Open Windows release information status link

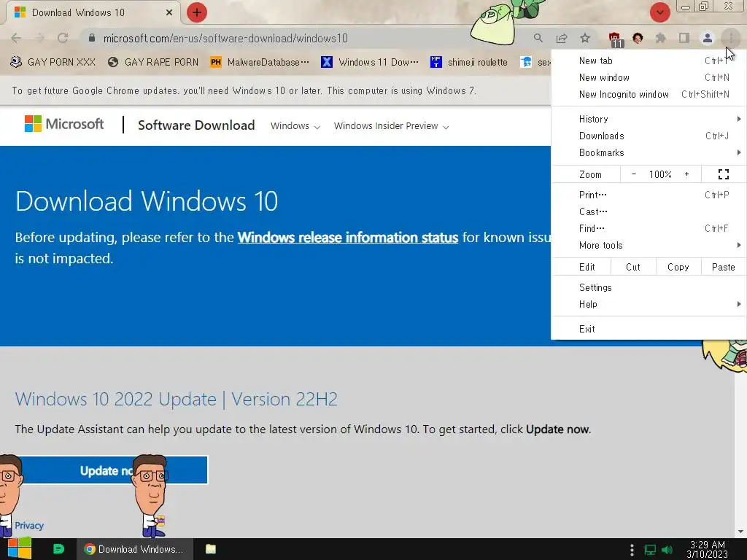348,237
